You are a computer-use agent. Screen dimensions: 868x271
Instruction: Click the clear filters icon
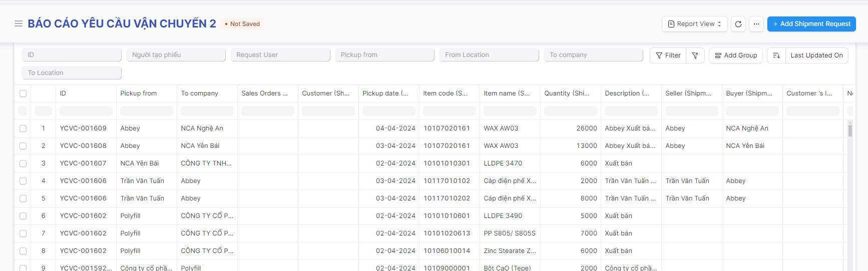pyautogui.click(x=695, y=55)
